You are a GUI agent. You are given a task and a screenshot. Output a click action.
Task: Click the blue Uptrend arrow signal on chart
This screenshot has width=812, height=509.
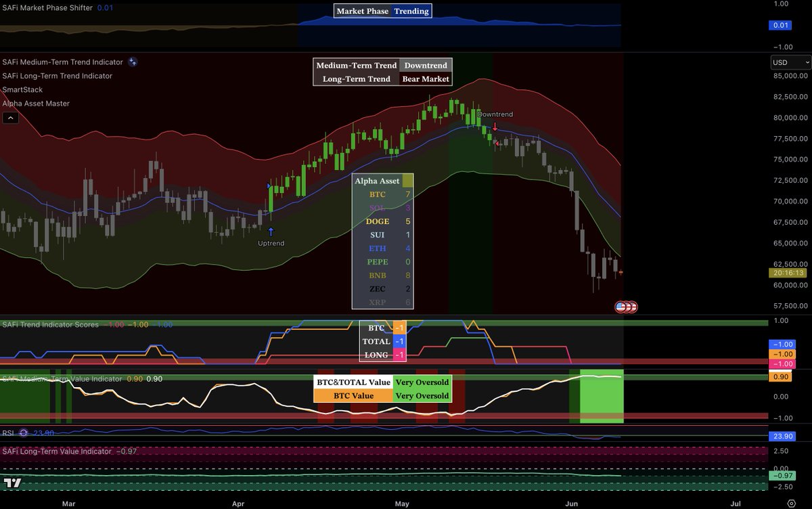tap(271, 231)
